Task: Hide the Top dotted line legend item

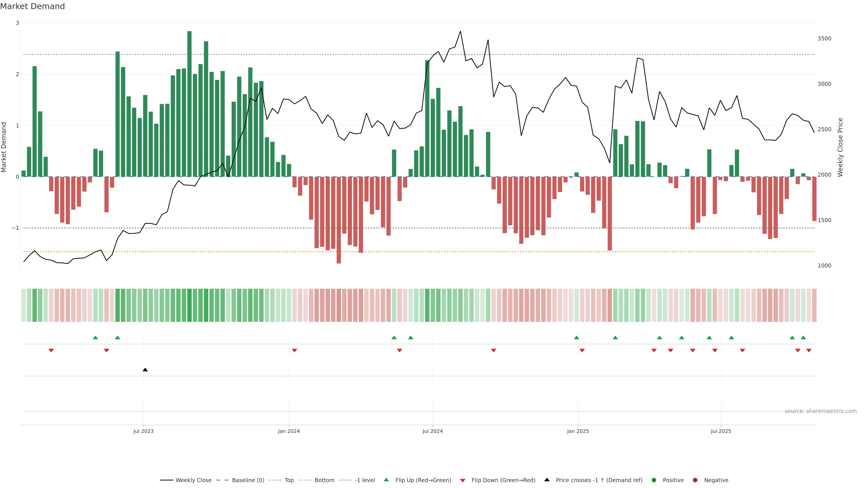Action: pos(289,480)
